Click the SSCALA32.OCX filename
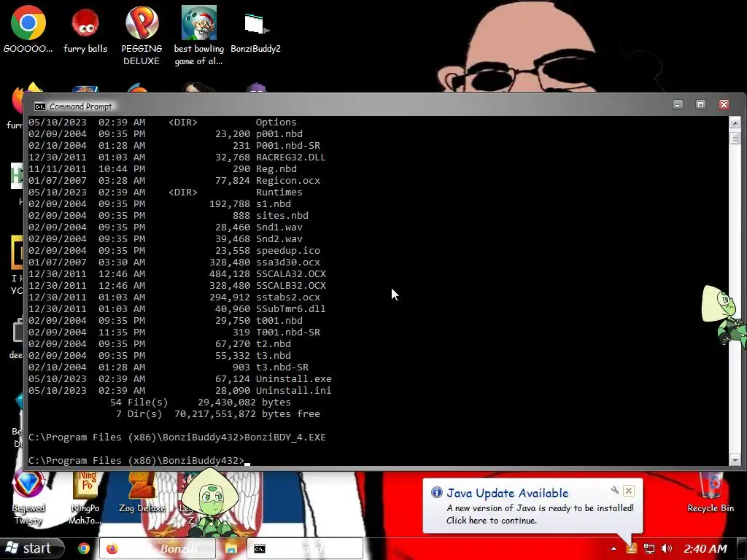 click(290, 274)
